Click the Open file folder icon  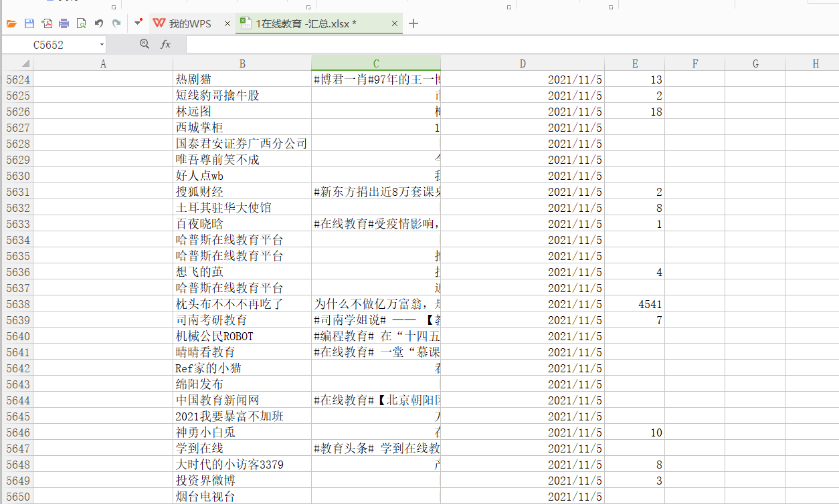point(11,23)
